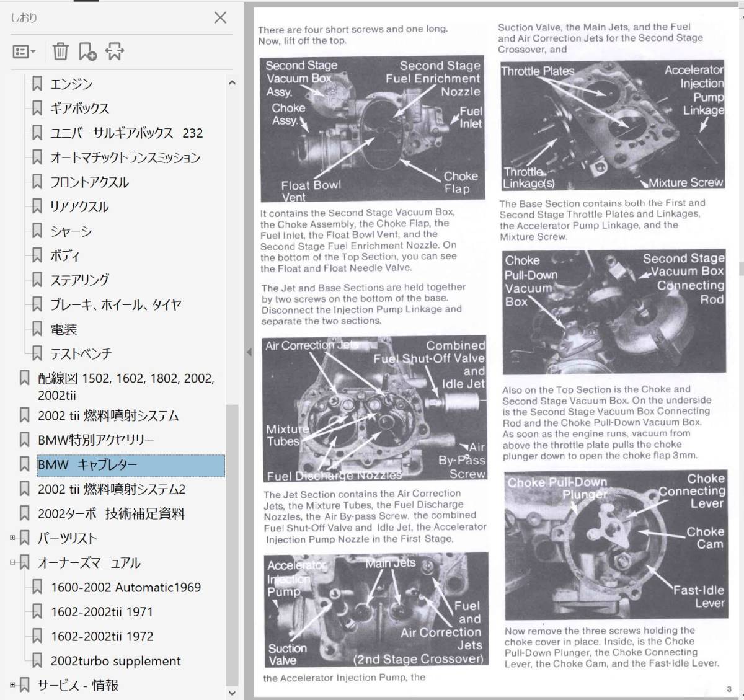Click the シャーシ bookmark ribbon icon
Screen dimensions: 744x700
37,231
